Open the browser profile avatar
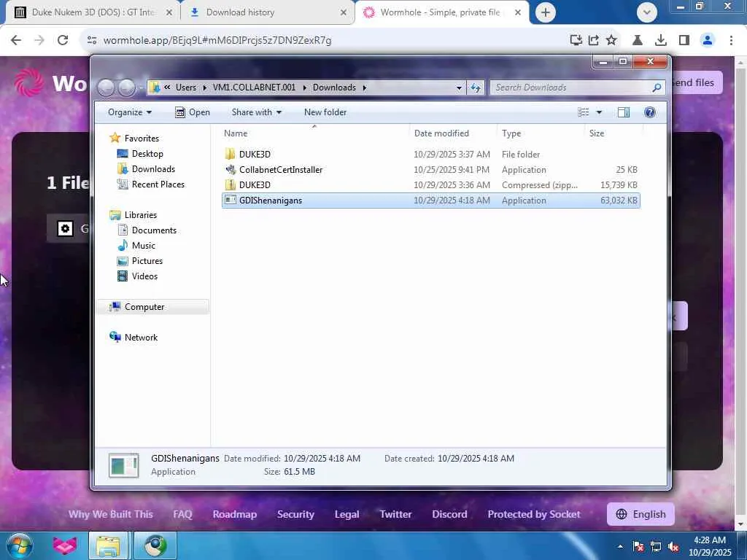 click(708, 41)
